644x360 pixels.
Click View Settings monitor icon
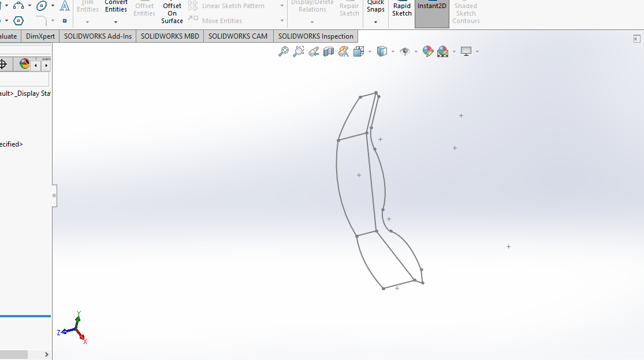(466, 51)
